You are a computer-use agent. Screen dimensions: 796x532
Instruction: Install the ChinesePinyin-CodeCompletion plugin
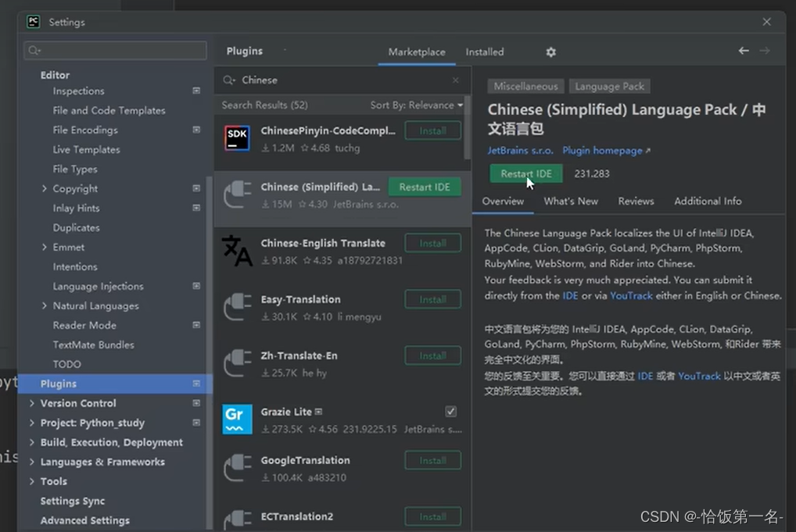pyautogui.click(x=433, y=130)
